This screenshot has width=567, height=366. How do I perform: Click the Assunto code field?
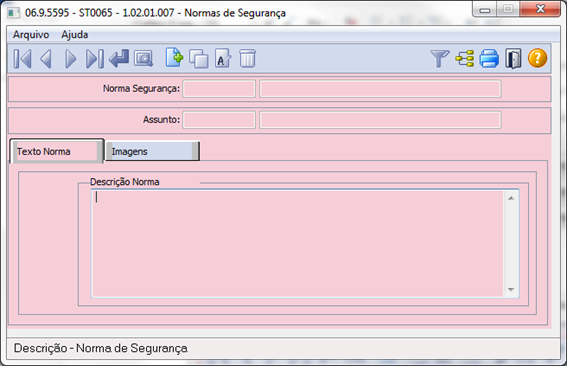click(219, 120)
